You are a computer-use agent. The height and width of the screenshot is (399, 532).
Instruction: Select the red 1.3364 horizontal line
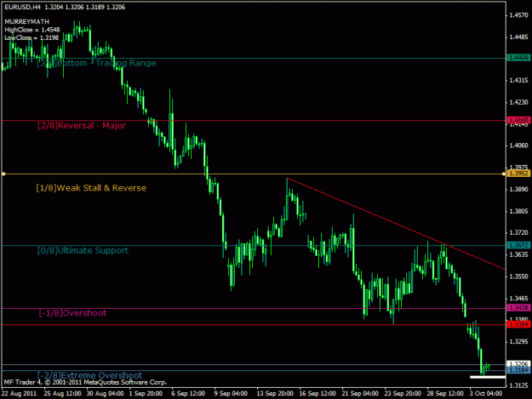pyautogui.click(x=254, y=325)
